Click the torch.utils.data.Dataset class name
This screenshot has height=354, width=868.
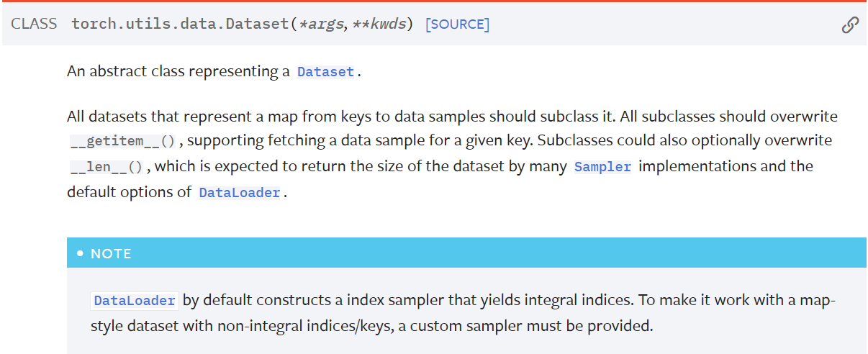tap(180, 24)
